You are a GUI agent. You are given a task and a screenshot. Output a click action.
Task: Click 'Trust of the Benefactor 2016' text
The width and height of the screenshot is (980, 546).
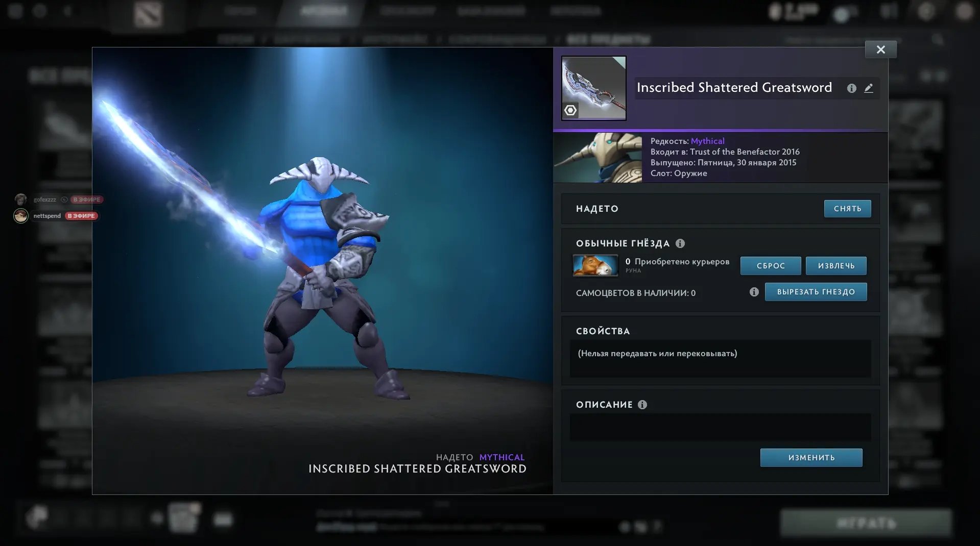tap(745, 152)
